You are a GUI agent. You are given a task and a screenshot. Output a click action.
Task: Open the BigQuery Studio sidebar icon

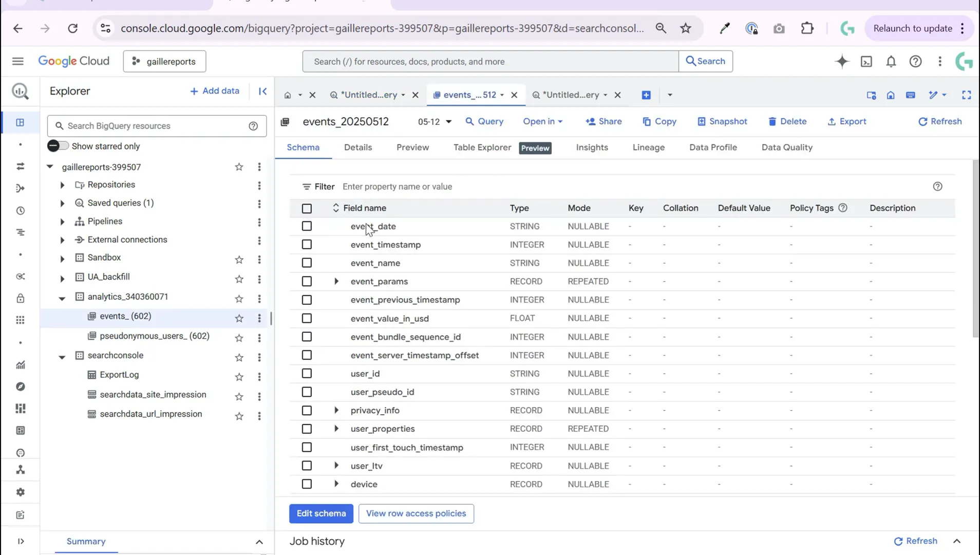pos(20,122)
